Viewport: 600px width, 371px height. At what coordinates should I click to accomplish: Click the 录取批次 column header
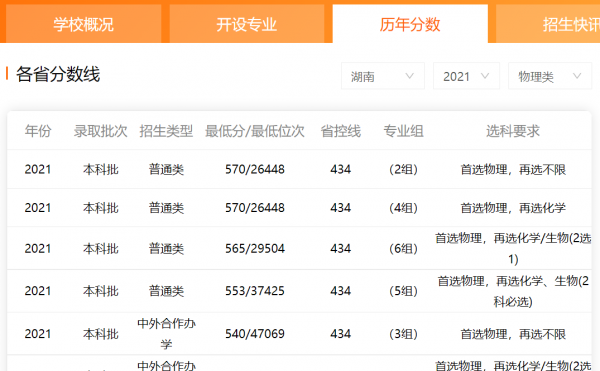coord(101,131)
